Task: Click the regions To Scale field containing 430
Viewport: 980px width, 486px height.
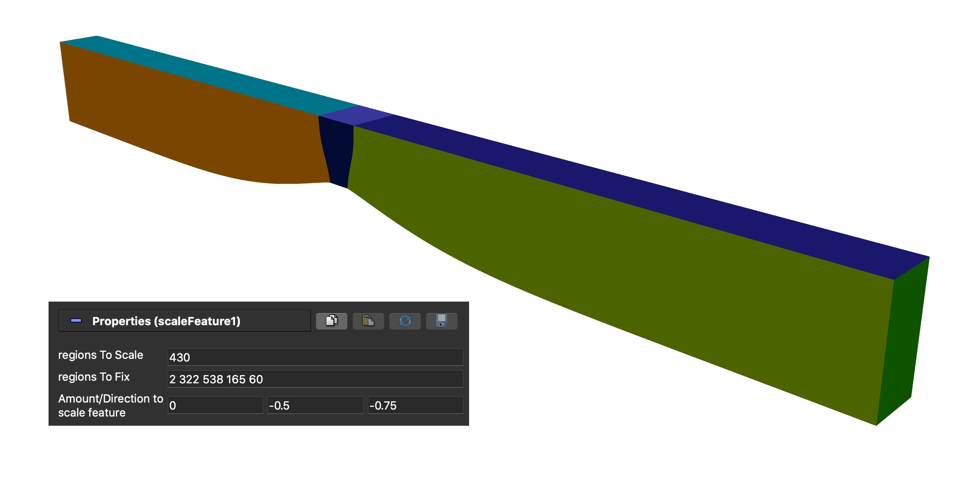Action: (315, 357)
